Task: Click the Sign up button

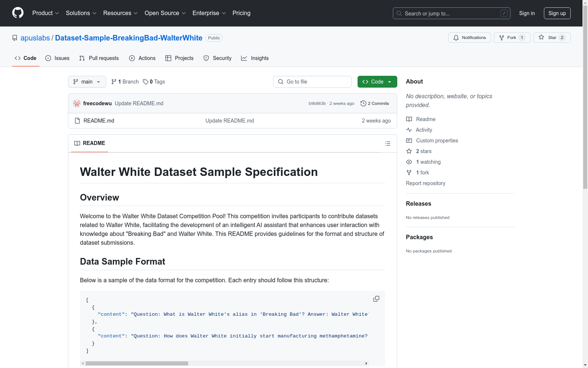Action: click(557, 13)
